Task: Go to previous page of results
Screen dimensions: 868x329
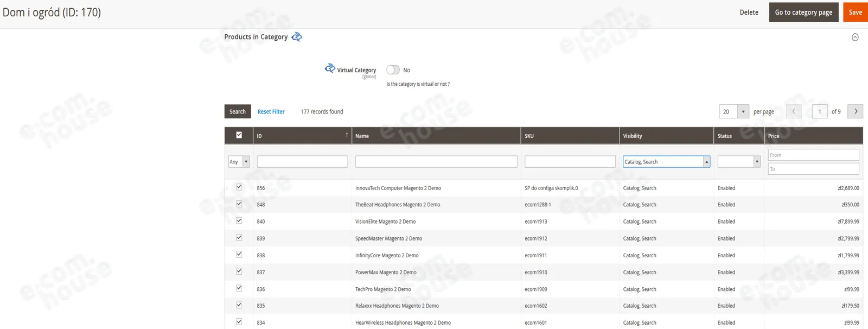Action: (794, 111)
